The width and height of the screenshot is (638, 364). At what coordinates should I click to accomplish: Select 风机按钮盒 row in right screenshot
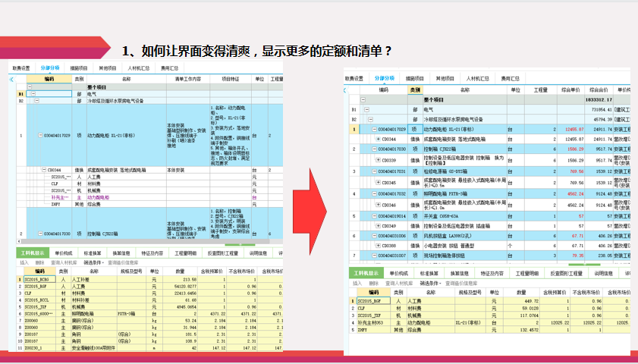tap(489, 236)
